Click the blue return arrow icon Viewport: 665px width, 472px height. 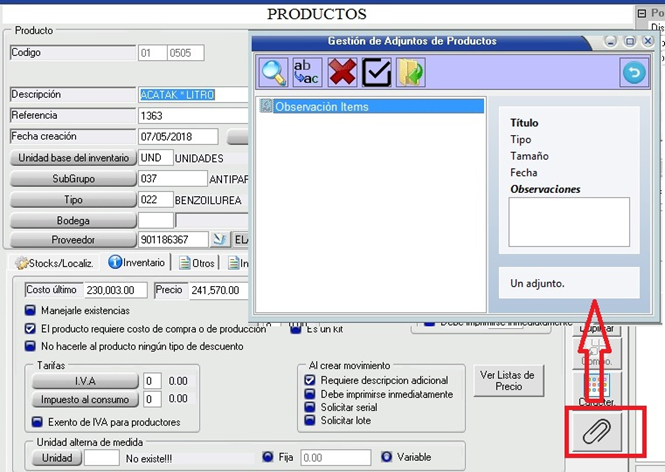[x=632, y=72]
